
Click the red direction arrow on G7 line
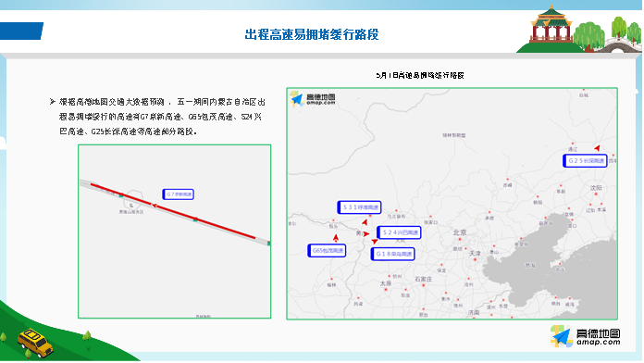154,206
